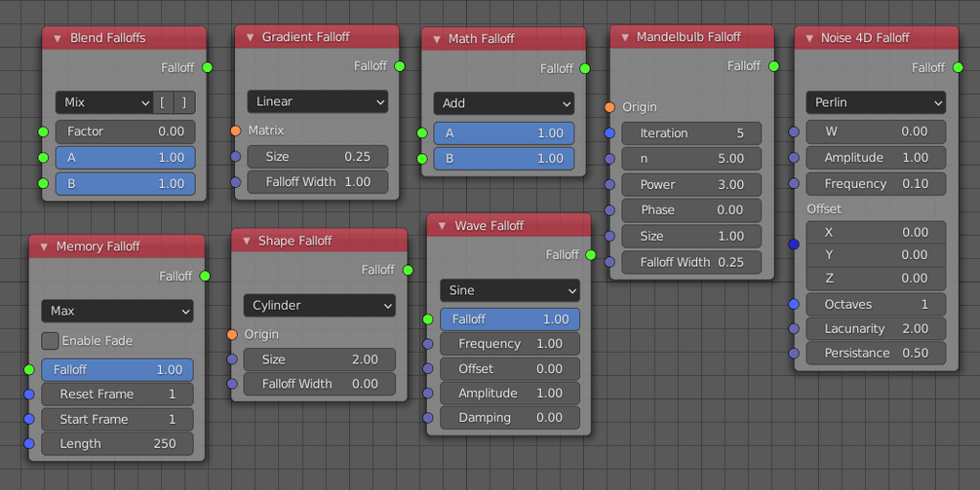Screen dimensions: 980x490
Task: Click the W field in Noise 4D Falloff
Action: pyautogui.click(x=876, y=132)
